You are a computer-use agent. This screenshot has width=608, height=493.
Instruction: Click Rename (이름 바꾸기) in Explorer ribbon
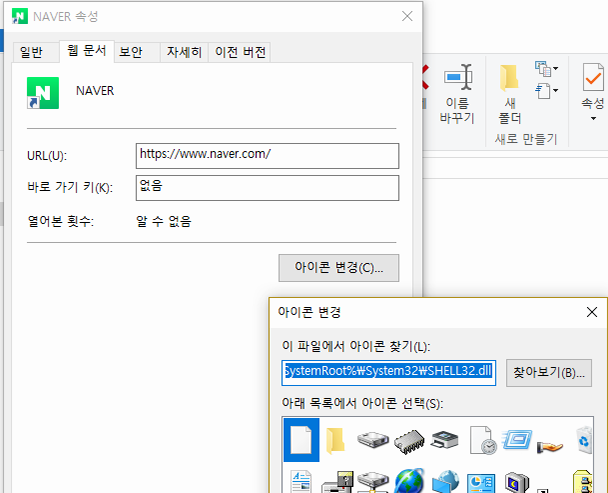[458, 93]
